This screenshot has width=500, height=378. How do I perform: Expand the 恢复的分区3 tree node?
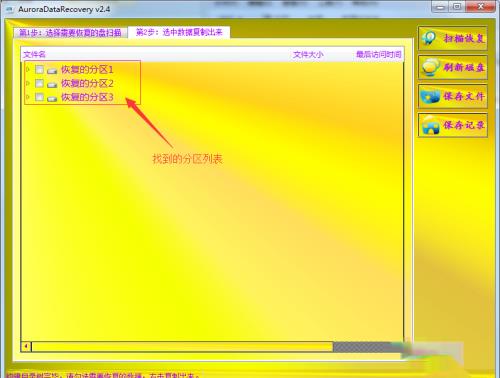pos(28,97)
